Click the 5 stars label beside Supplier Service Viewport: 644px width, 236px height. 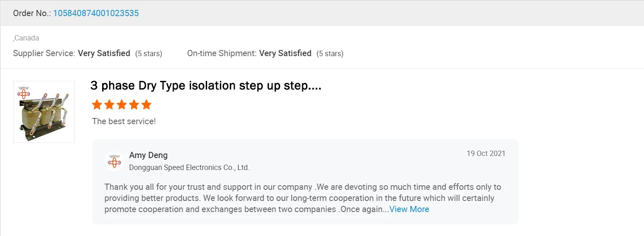click(x=149, y=54)
